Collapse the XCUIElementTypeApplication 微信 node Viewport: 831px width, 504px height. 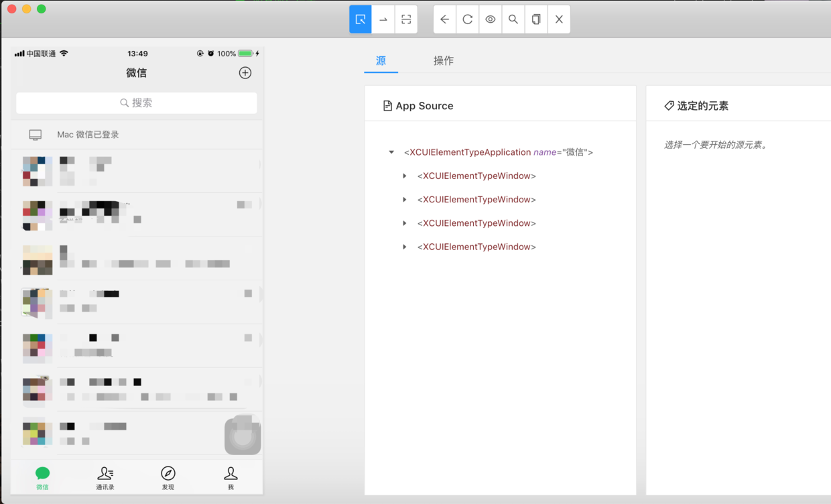point(391,152)
